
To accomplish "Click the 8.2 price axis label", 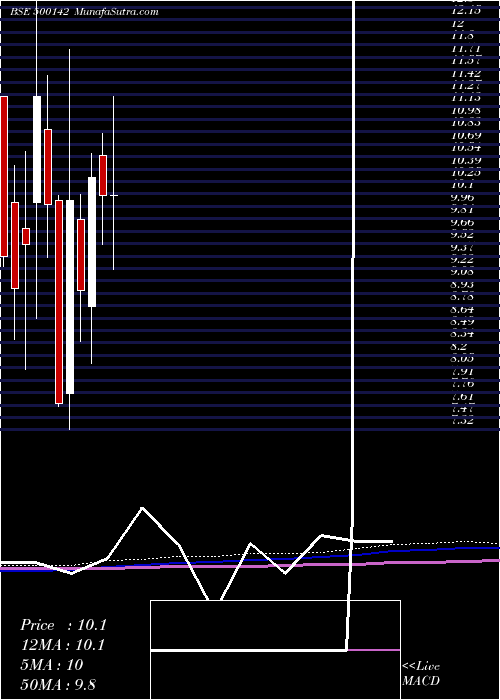I will [460, 346].
